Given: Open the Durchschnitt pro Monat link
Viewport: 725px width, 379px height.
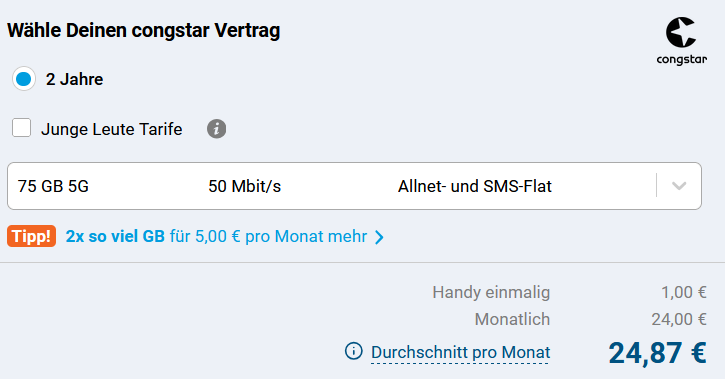Looking at the screenshot, I should [x=461, y=353].
